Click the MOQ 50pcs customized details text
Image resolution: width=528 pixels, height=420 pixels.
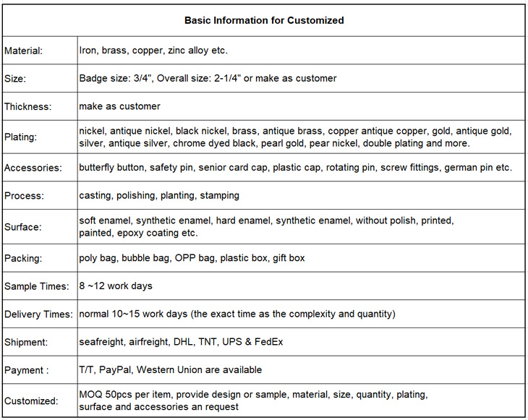click(x=253, y=400)
